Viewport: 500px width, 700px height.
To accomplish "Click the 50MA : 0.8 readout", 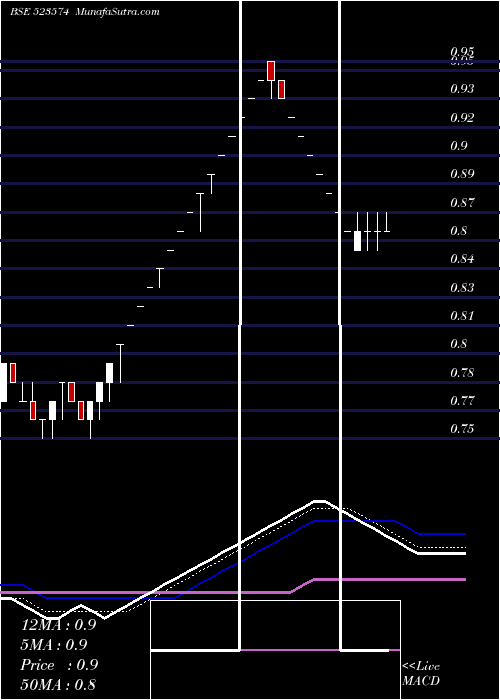I will pos(58,685).
